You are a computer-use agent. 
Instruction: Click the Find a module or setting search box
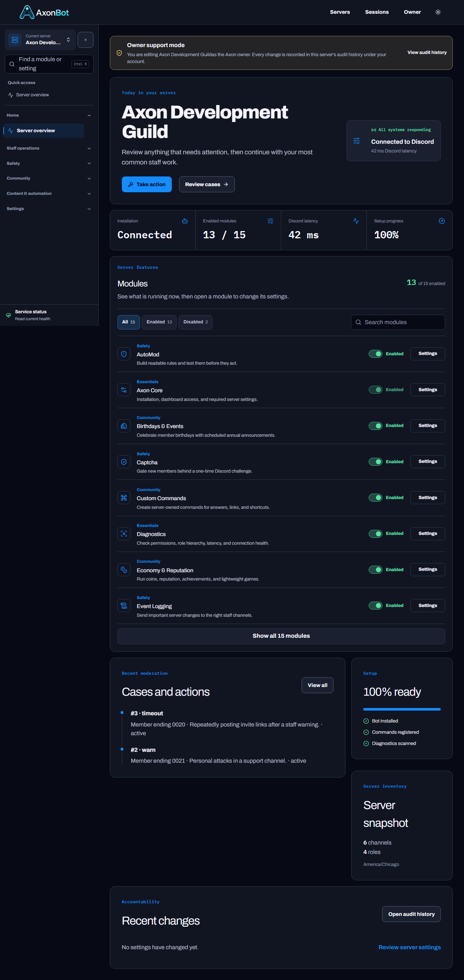coord(49,64)
